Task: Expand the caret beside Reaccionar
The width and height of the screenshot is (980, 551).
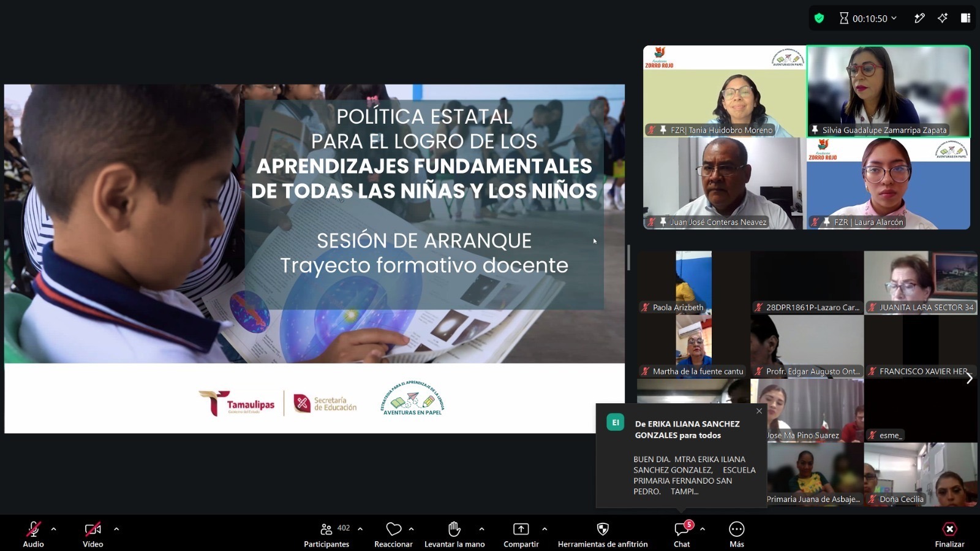Action: click(x=412, y=529)
